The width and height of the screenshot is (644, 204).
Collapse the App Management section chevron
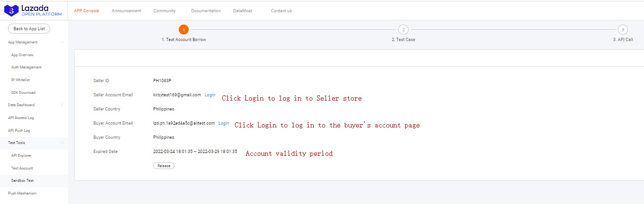pyautogui.click(x=62, y=42)
